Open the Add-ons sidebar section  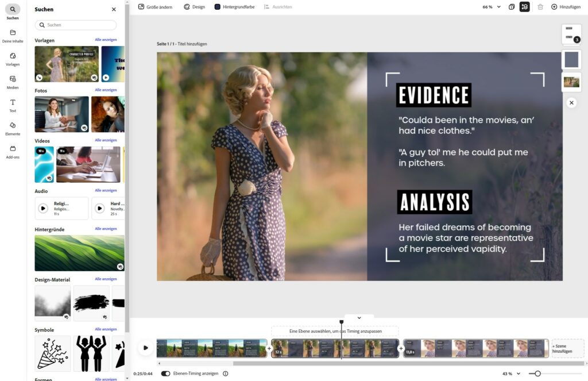[13, 152]
